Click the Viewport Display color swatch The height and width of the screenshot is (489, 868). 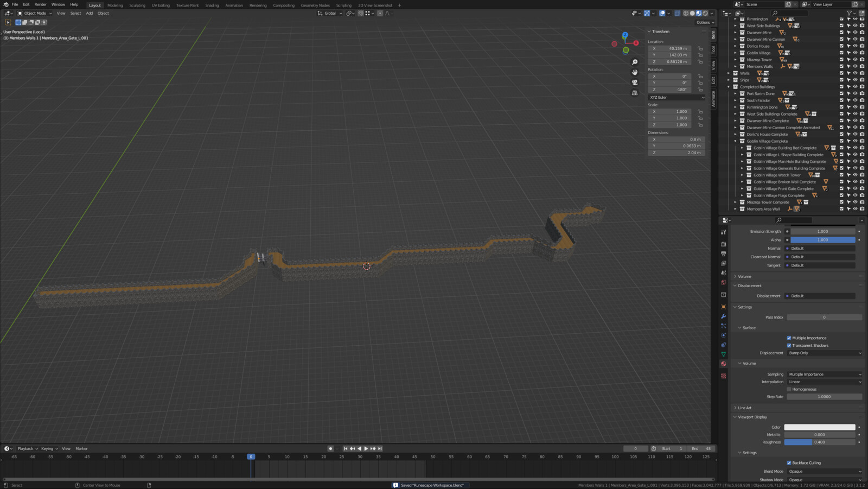coord(820,427)
